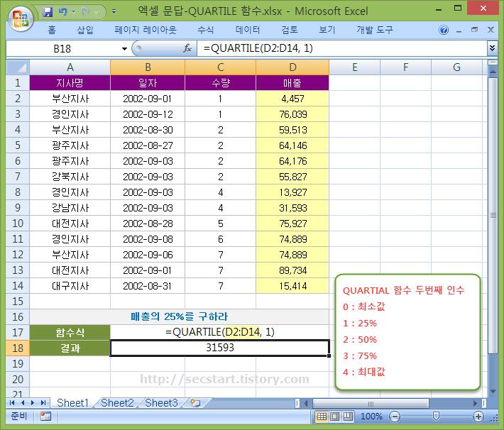Click the macro record icon in status bar

coord(45,417)
